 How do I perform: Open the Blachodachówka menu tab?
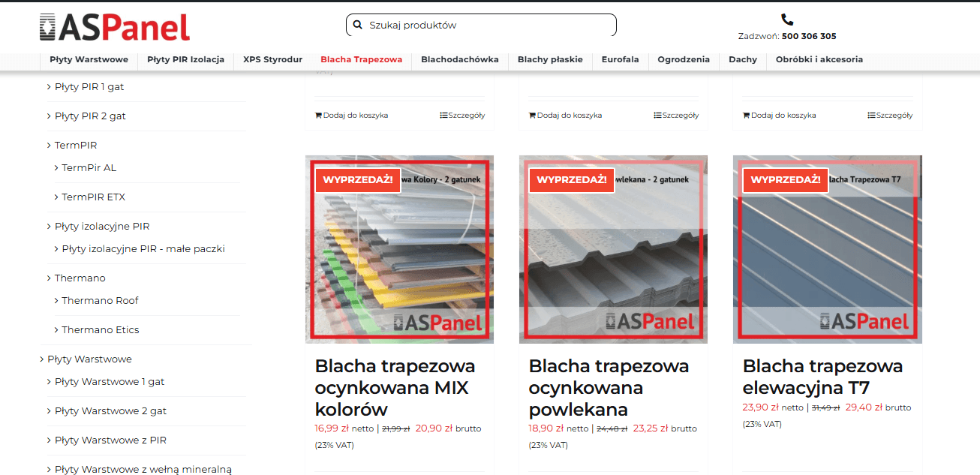click(459, 60)
